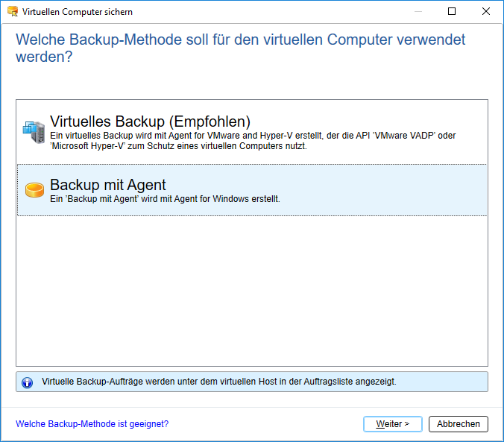Close the dialog with the X button
The width and height of the screenshot is (504, 442).
tap(485, 12)
